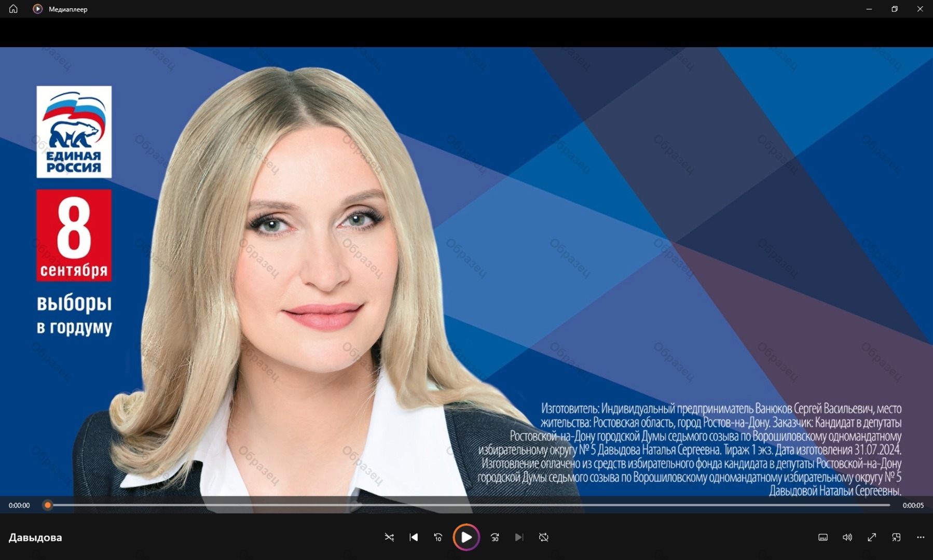Go to the Media Player home page
This screenshot has width=933, height=560.
[13, 9]
